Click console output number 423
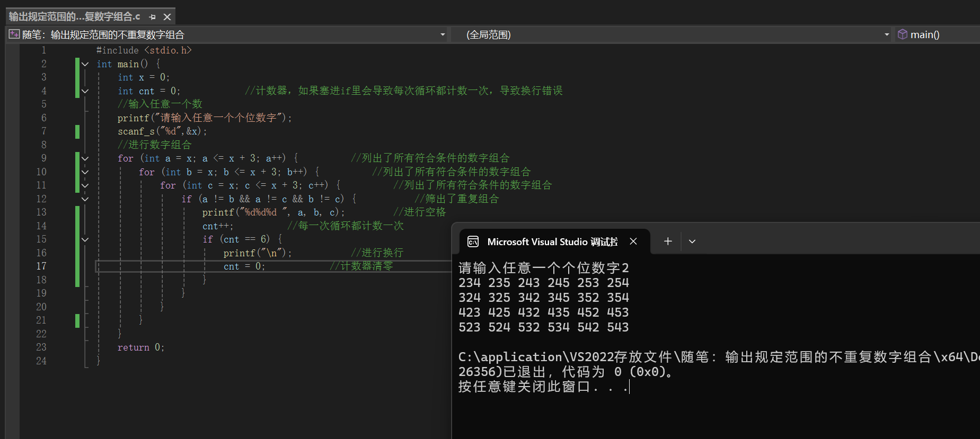This screenshot has width=980, height=439. coord(470,312)
